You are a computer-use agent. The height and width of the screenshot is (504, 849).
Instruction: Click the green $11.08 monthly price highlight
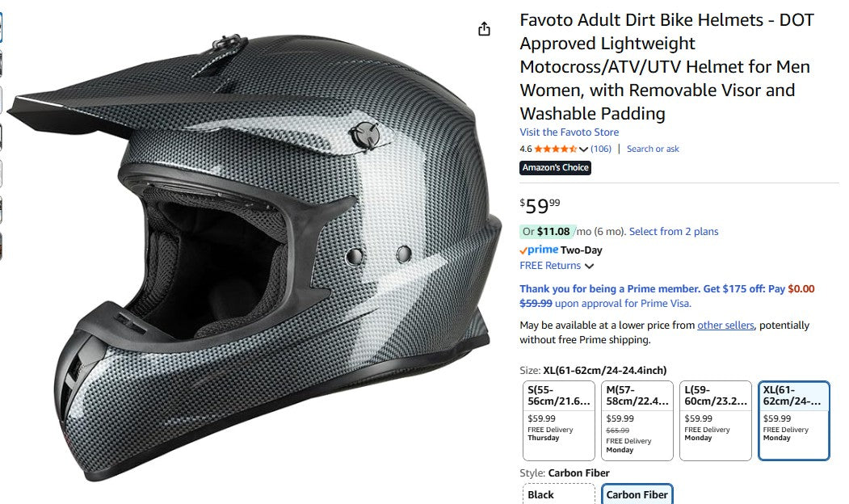[553, 231]
